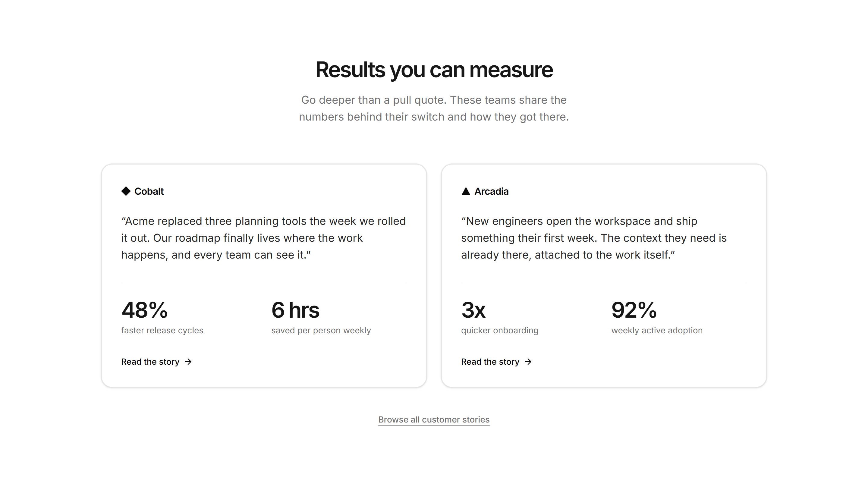The height and width of the screenshot is (484, 868).
Task: Click the arrow icon in Cobalt card
Action: (x=188, y=362)
